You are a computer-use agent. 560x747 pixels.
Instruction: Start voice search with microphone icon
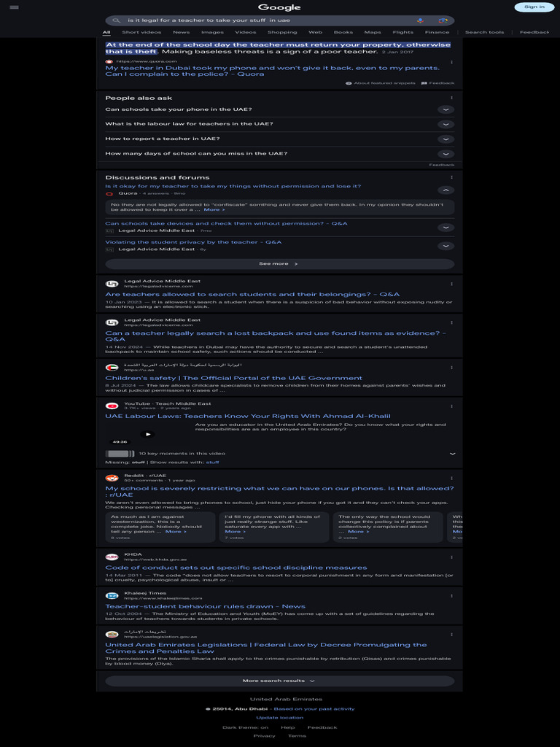(420, 20)
